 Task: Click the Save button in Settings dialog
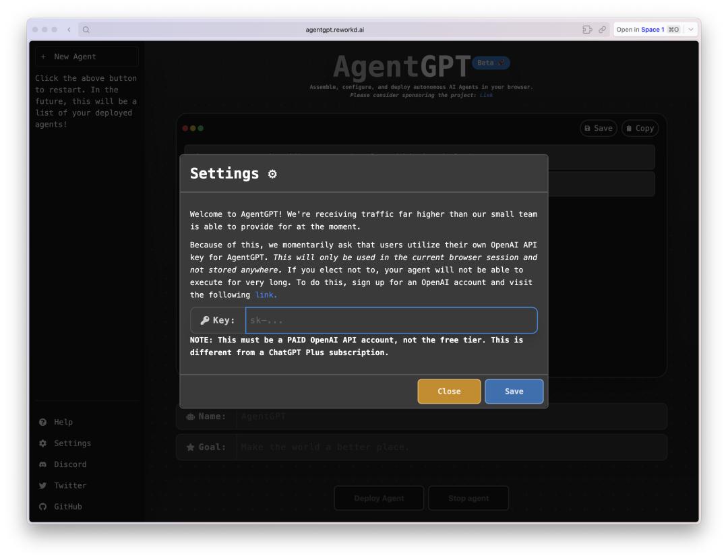tap(514, 391)
